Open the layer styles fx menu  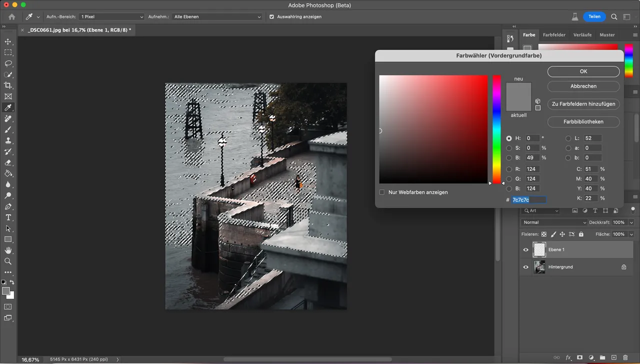[568, 358]
